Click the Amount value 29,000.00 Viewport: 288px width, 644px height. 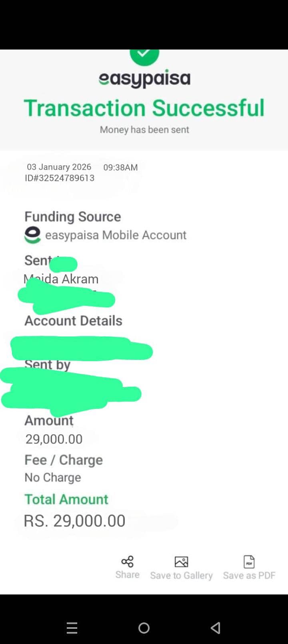pos(54,439)
